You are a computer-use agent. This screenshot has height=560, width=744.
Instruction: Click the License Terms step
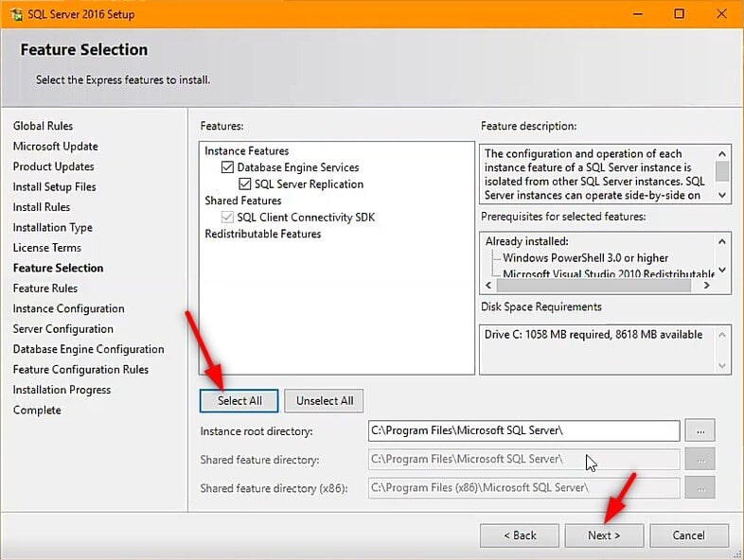coord(47,248)
